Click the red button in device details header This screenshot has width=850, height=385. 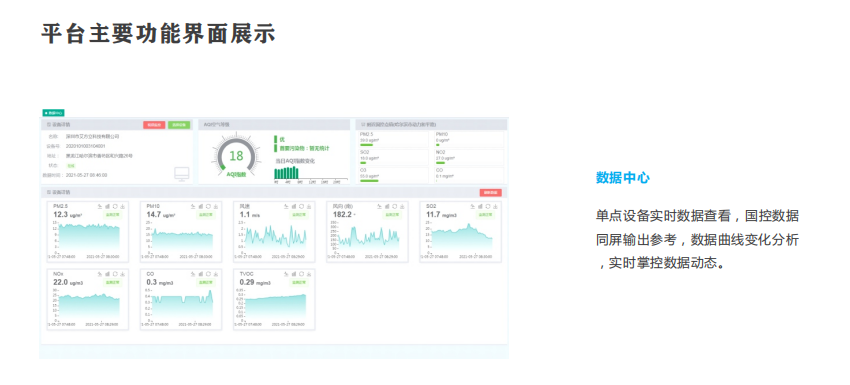(154, 125)
